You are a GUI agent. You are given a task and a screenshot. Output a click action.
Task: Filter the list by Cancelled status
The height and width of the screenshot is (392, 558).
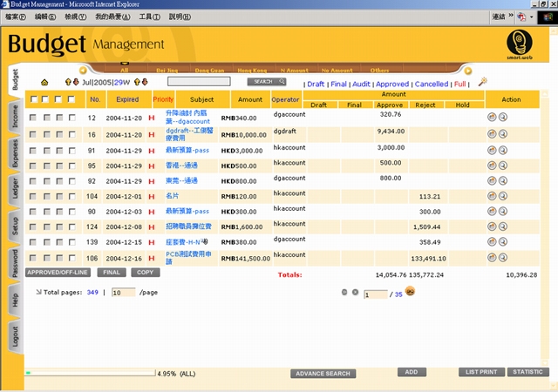[432, 84]
